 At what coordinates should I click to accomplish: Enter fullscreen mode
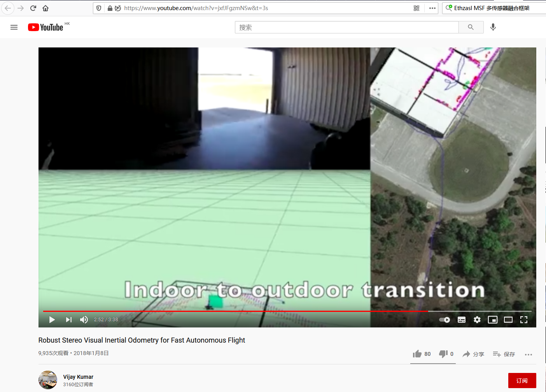pyautogui.click(x=524, y=319)
